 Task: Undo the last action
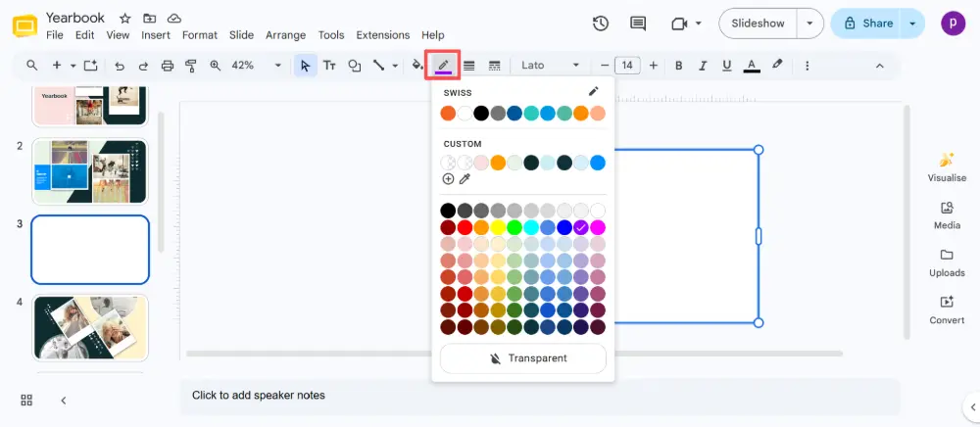point(120,65)
